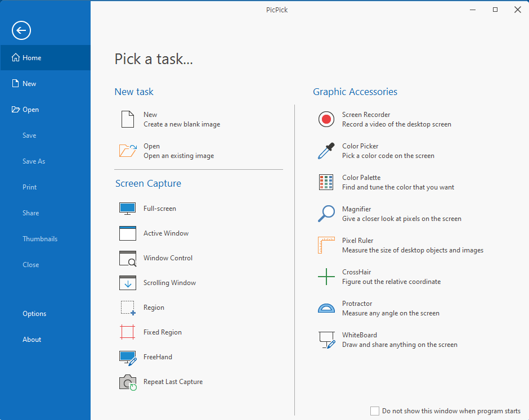
Task: Click 'Record a video of the desktop screen'
Action: (x=396, y=124)
